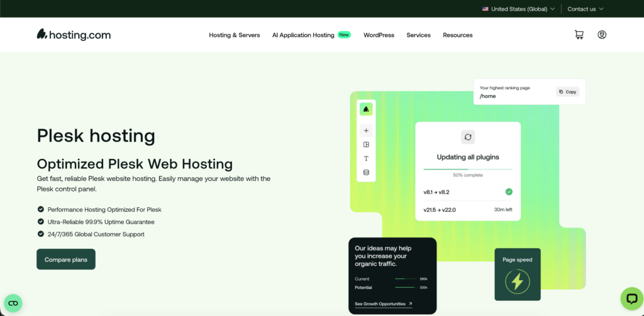Click the Potential traffic bar
644x316 pixels.
(406, 287)
